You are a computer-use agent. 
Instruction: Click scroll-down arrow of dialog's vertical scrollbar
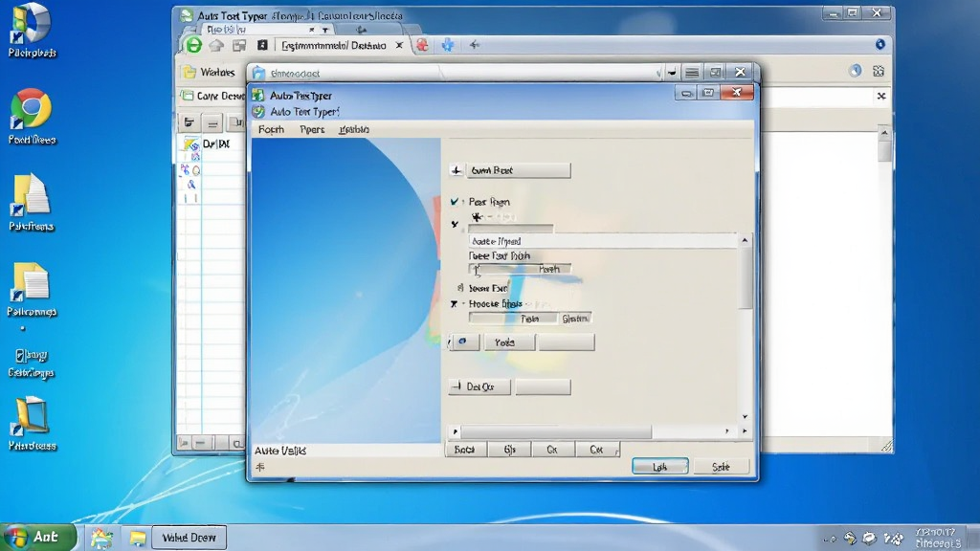point(745,416)
